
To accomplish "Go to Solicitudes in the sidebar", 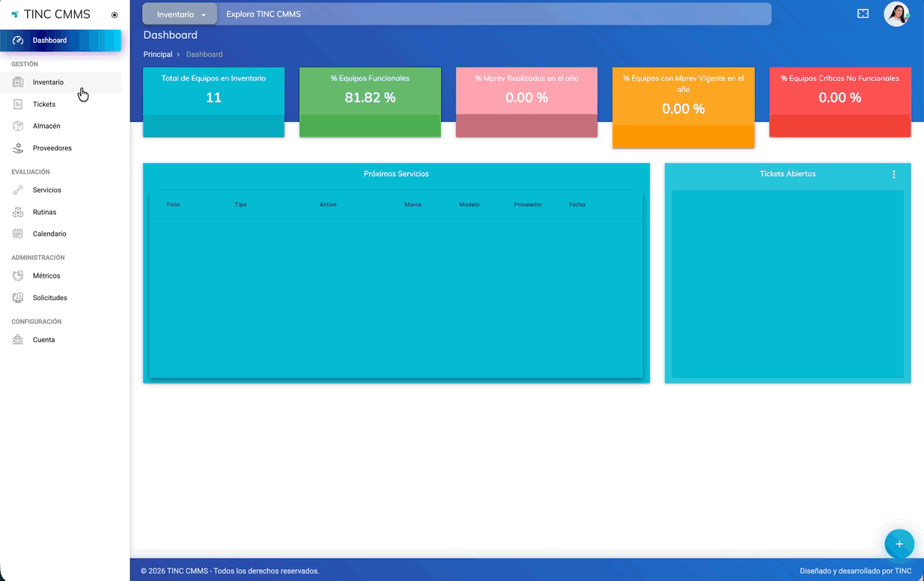I will (49, 298).
